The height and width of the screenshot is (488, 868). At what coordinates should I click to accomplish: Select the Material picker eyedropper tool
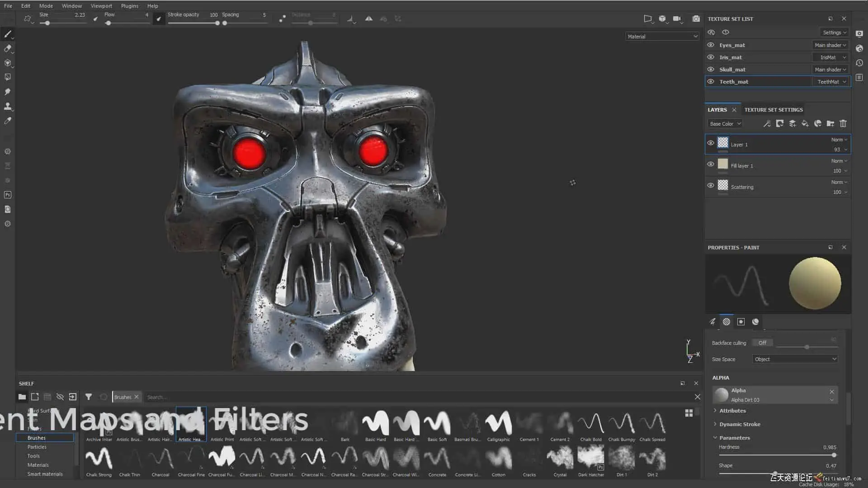tap(8, 121)
